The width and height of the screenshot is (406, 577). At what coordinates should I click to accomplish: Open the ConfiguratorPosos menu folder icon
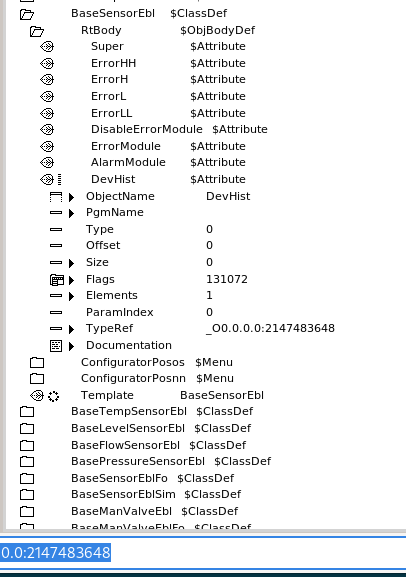coord(37,362)
